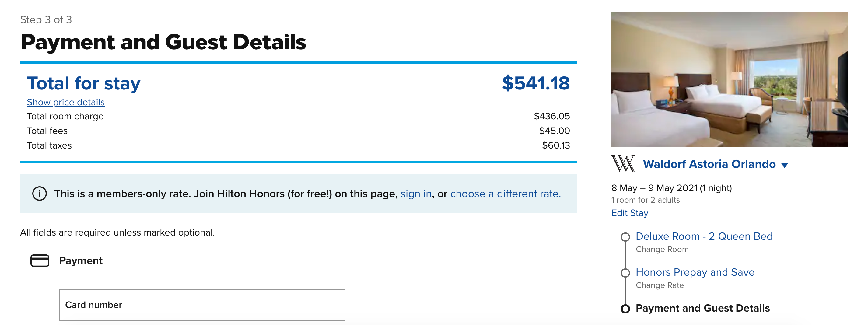This screenshot has width=868, height=325.
Task: Open the Show price details link
Action: 66,102
